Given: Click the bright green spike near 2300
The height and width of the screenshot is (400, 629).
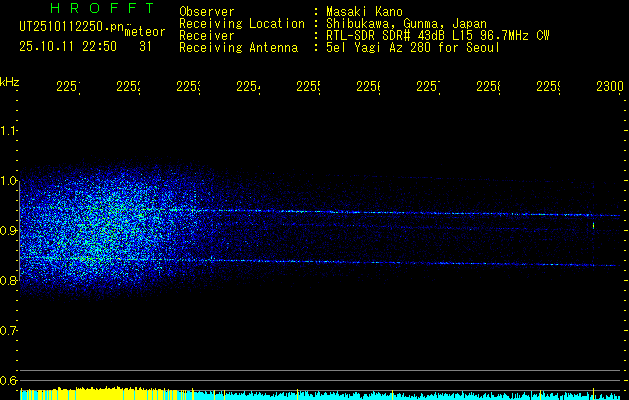Looking at the screenshot, I should [x=593, y=226].
